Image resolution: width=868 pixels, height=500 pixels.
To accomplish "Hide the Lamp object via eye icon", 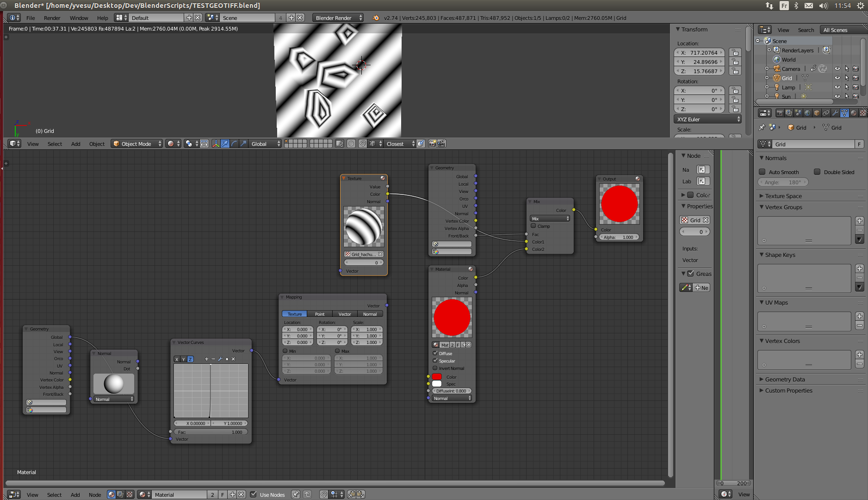I will click(x=837, y=87).
